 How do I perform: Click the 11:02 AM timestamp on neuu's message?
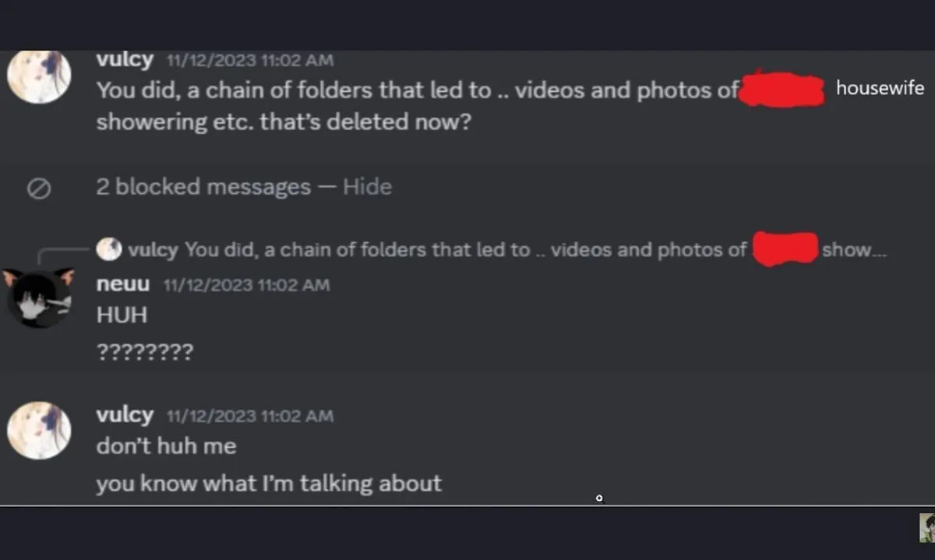[x=246, y=285]
